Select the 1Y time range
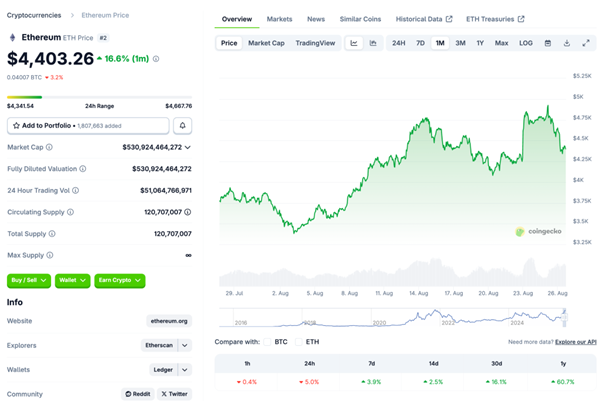The width and height of the screenshot is (602, 401). coord(480,43)
